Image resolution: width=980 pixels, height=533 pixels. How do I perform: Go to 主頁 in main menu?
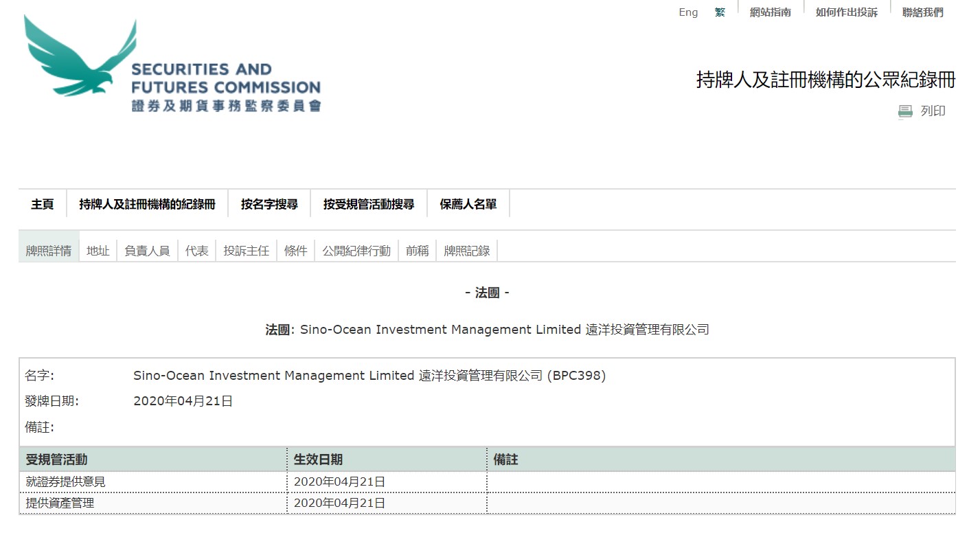pos(42,204)
